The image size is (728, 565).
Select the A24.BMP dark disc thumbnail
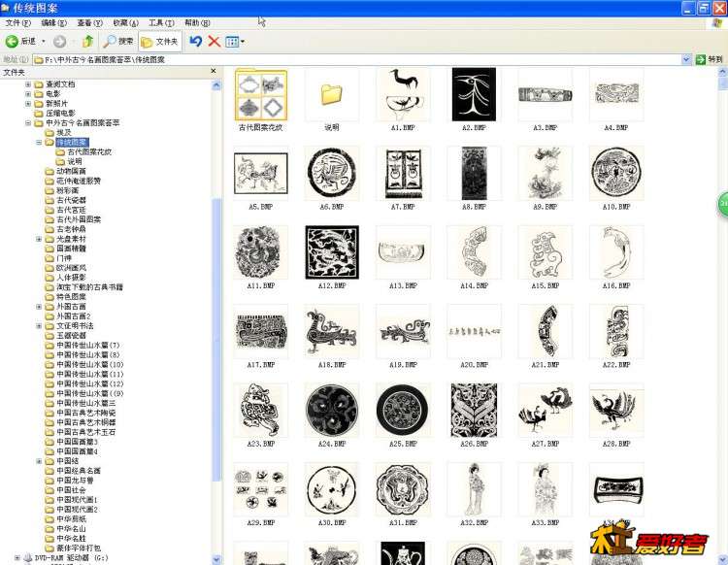point(332,411)
